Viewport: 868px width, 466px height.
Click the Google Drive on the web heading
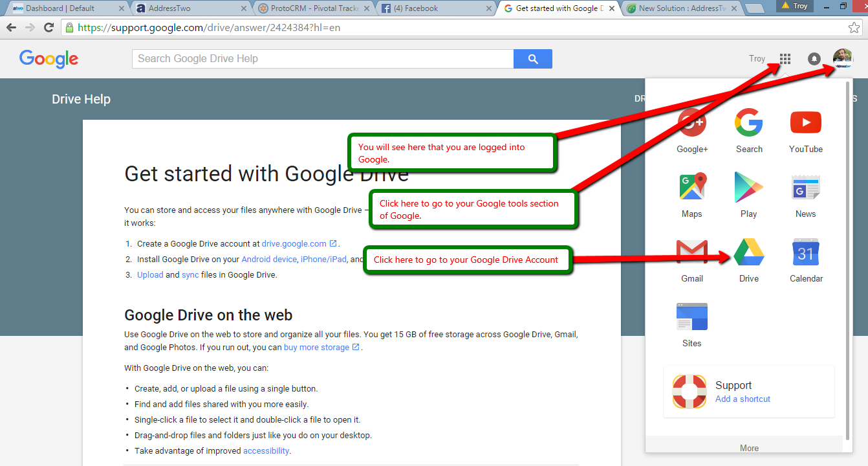[x=208, y=315]
